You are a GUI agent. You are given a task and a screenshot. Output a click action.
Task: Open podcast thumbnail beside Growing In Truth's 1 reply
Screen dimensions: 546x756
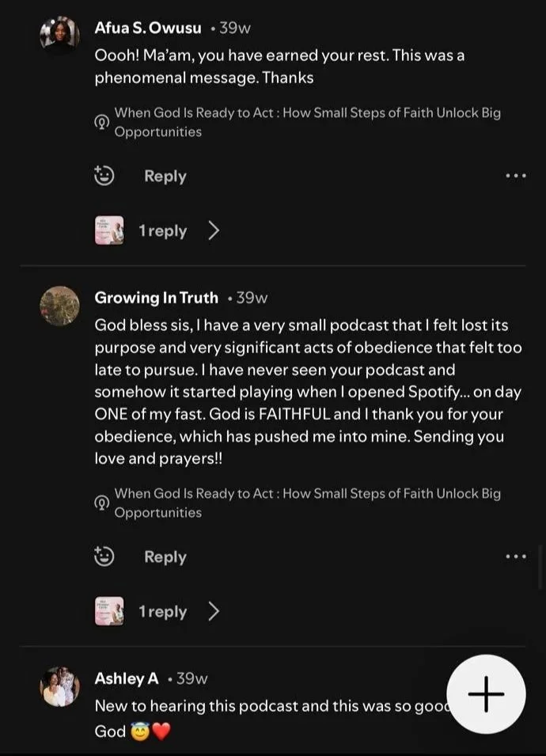tap(109, 611)
